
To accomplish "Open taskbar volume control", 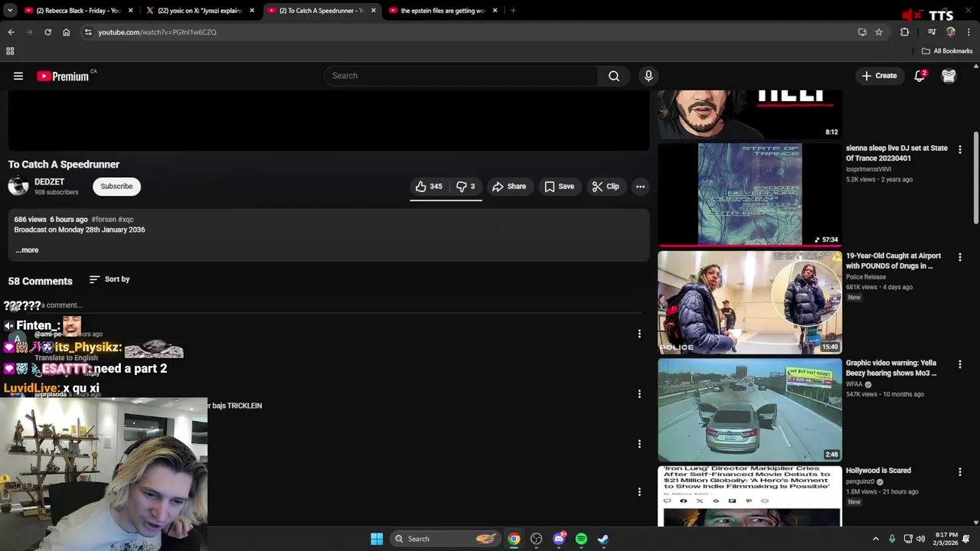I will point(920,539).
